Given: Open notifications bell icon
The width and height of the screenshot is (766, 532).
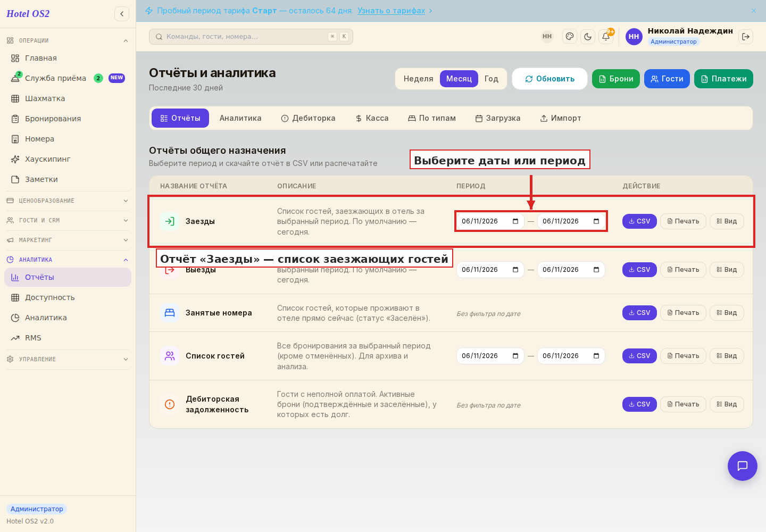Looking at the screenshot, I should click(606, 37).
